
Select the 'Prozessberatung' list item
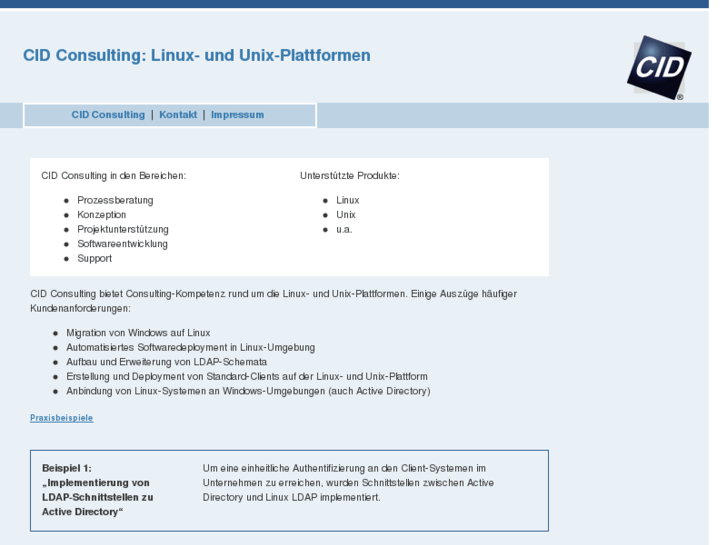[x=115, y=200]
